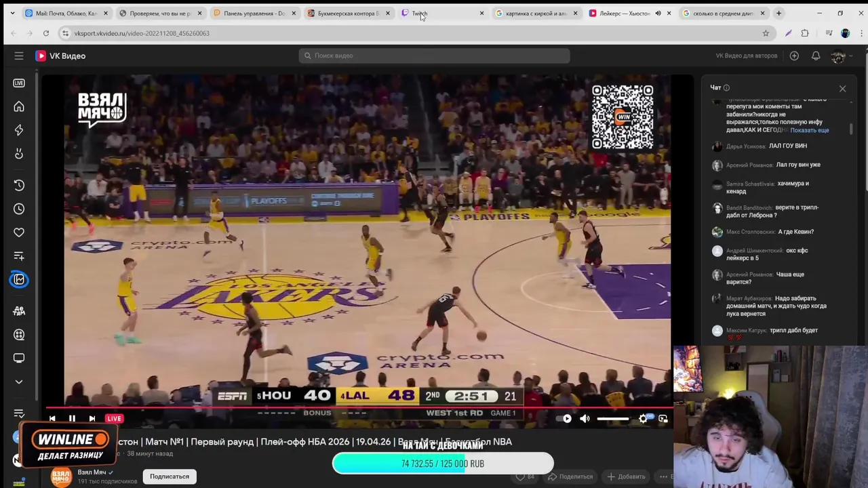Toggle the autoplay switch in player
Viewport: 868px width, 488px height.
pos(564,418)
